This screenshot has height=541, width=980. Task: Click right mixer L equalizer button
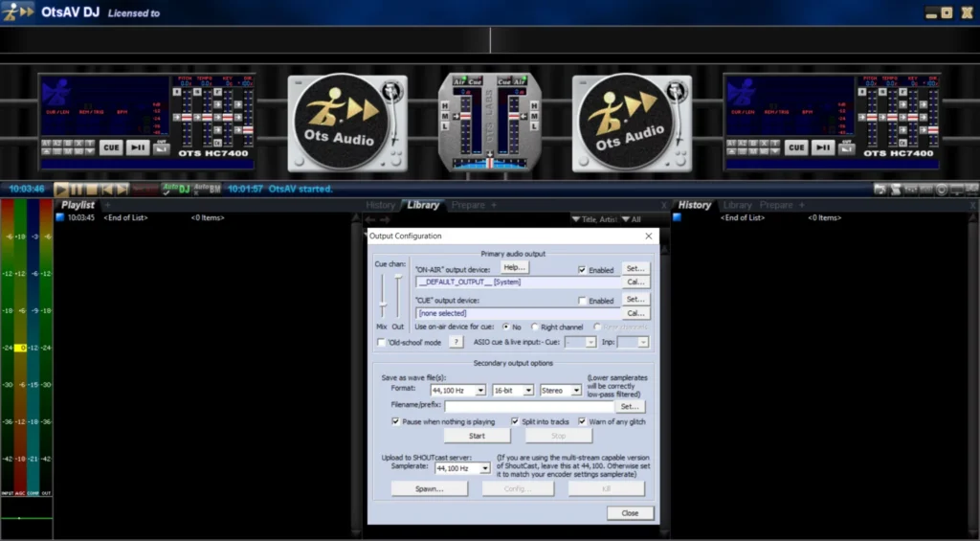[534, 126]
